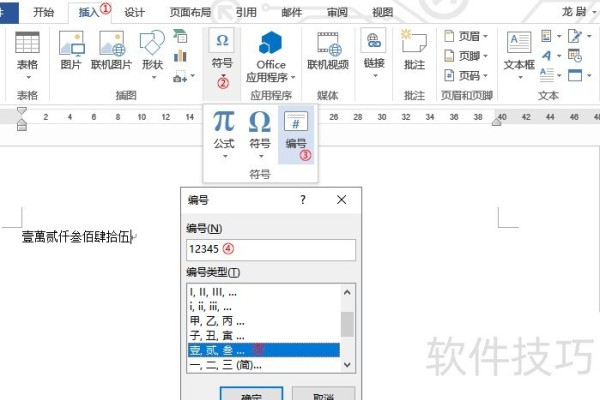600x400 pixels.
Task: Select number type 壹, 贰, 叁
Action: (x=263, y=350)
